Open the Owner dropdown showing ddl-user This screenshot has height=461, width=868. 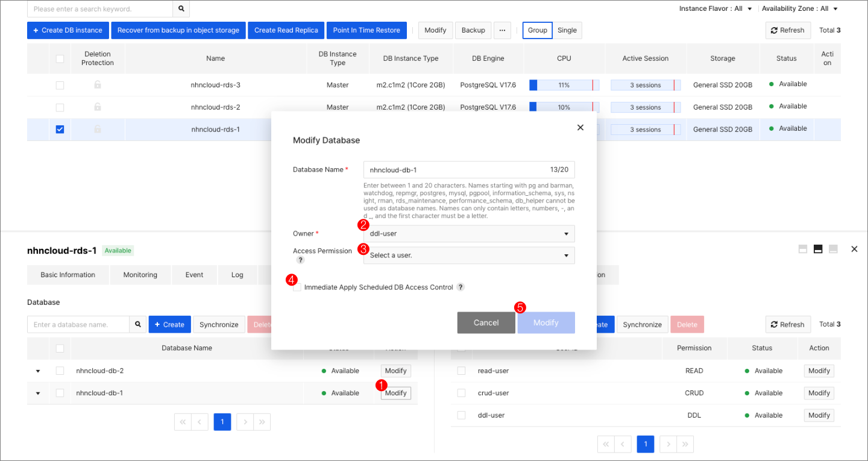pos(469,233)
